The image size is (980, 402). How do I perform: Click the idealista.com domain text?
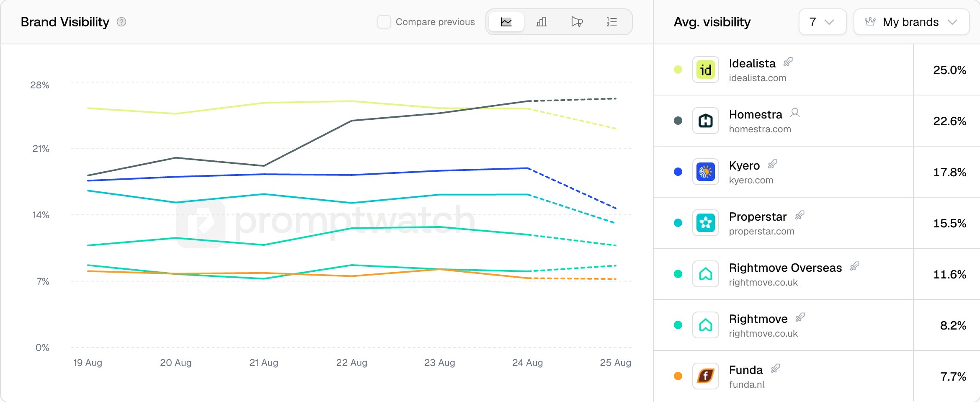tap(758, 78)
